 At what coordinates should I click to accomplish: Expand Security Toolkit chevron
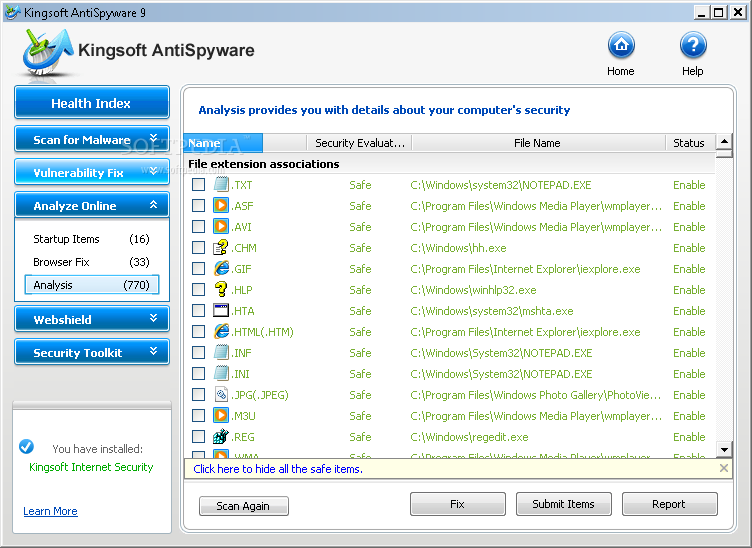tap(153, 351)
